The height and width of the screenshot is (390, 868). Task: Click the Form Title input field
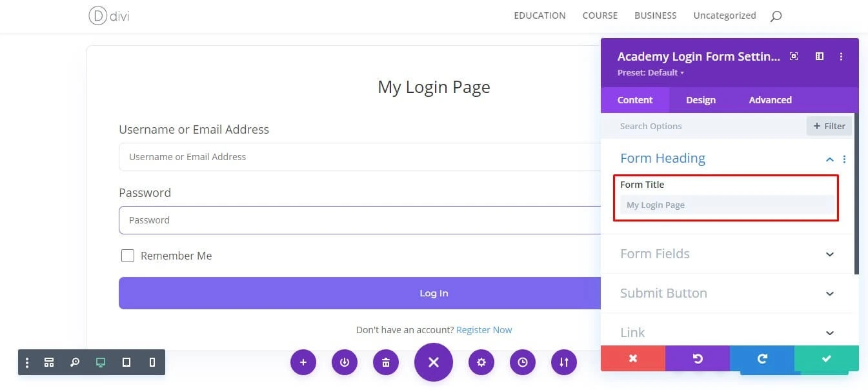coord(727,205)
